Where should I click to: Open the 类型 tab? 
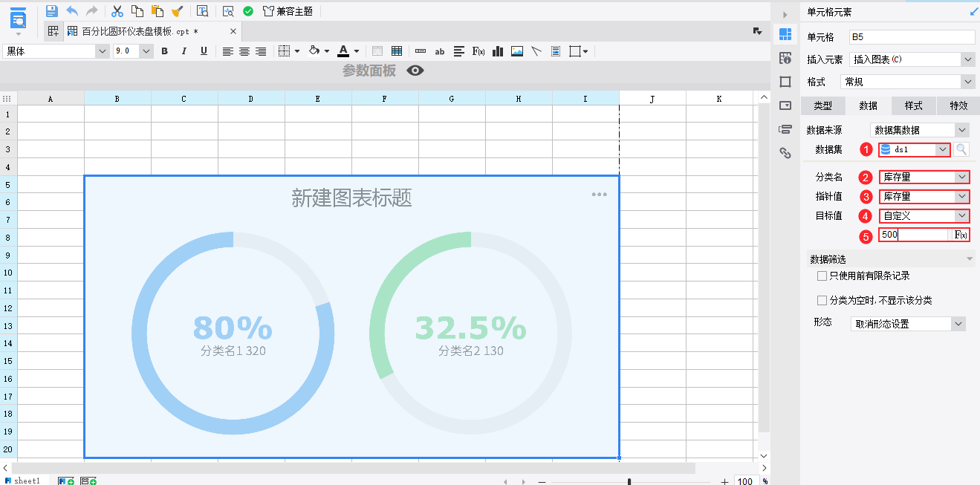point(823,105)
